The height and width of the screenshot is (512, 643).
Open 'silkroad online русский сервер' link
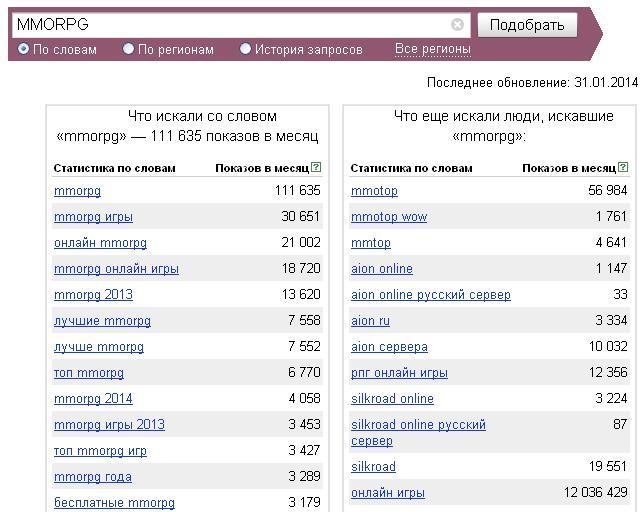coord(419,432)
